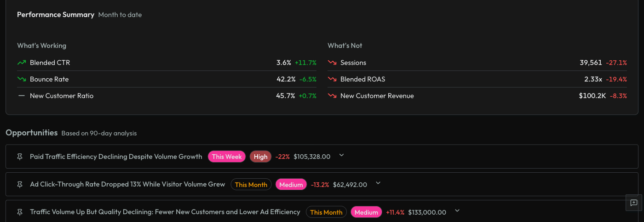Expand the Ad Click-Through Rate row chevron
The image size is (644, 222).
pyautogui.click(x=378, y=183)
